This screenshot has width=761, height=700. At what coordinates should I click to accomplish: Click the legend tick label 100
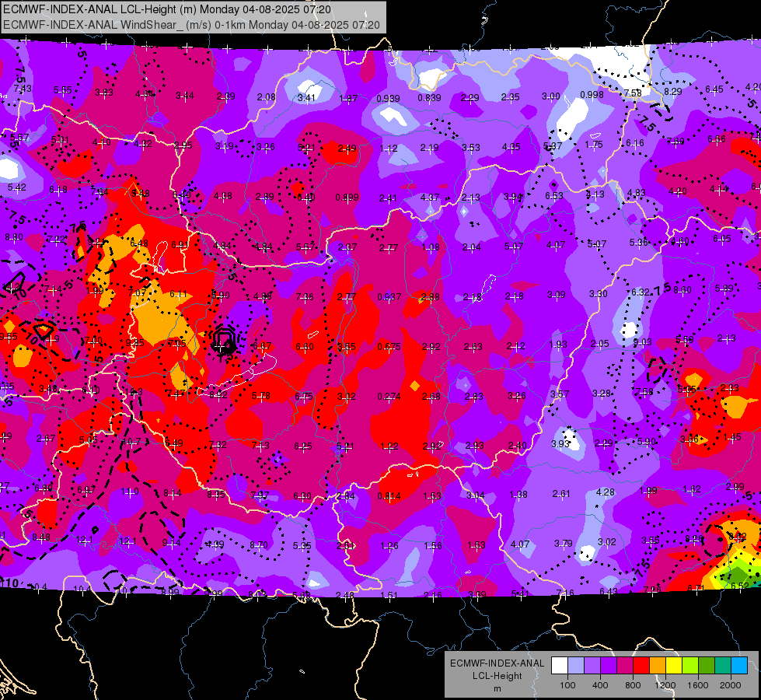567,685
